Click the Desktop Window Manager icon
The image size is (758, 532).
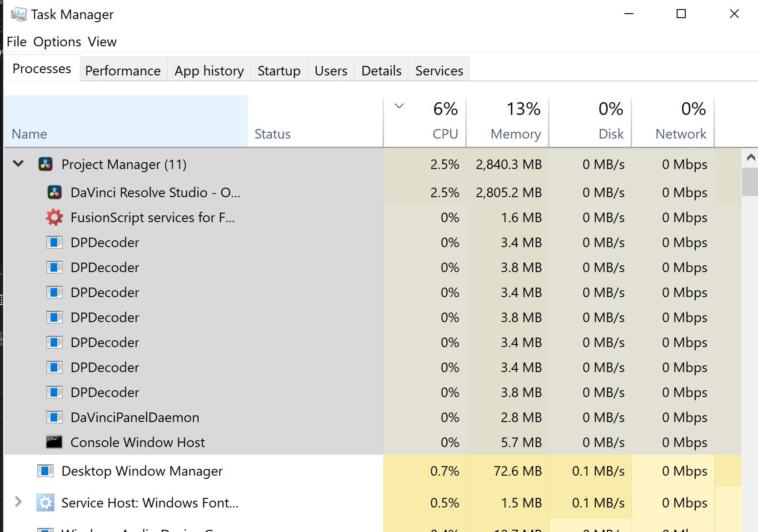[45, 471]
